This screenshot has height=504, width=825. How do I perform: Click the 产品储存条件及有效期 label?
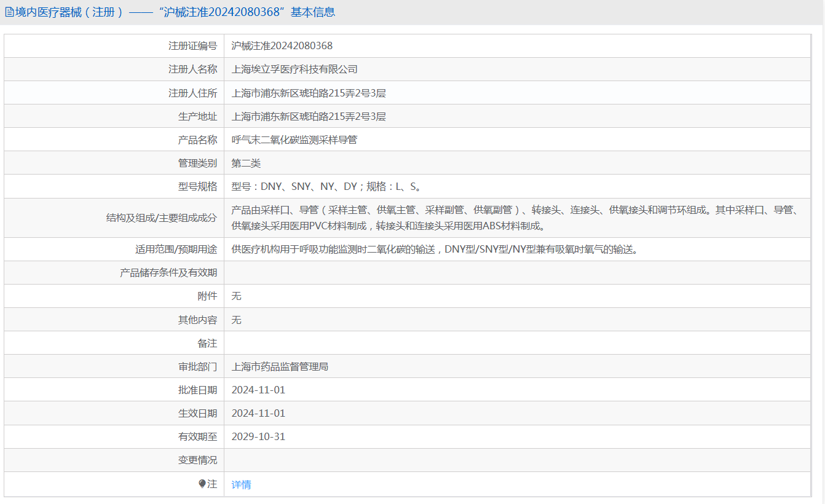coord(168,273)
